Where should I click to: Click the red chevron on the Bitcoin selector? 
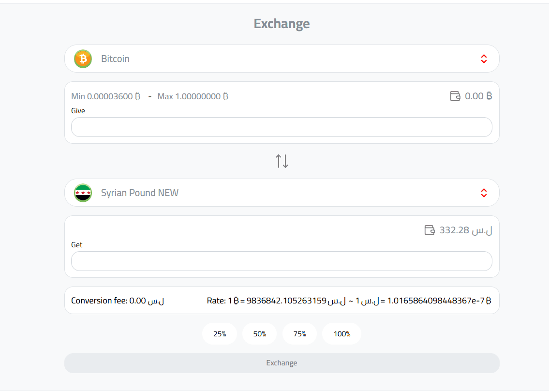click(484, 59)
